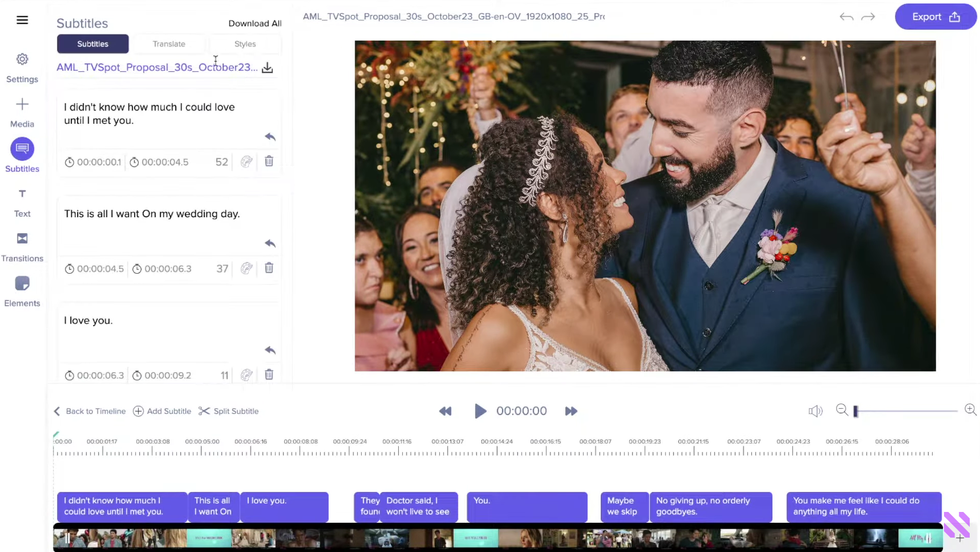Switch to the Styles tab
Image resolution: width=980 pixels, height=552 pixels.
[x=245, y=44]
